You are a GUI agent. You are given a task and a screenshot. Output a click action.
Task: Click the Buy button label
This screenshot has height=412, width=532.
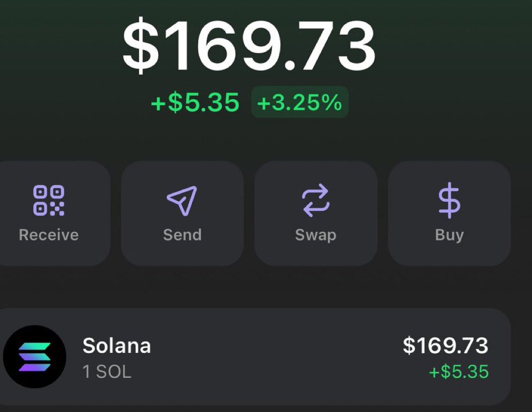(x=449, y=235)
